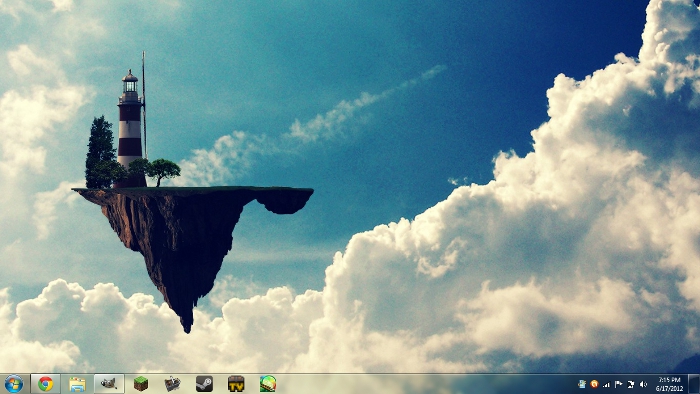Image resolution: width=700 pixels, height=394 pixels.
Task: Launch Minecraft grass block icon
Action: click(x=141, y=384)
